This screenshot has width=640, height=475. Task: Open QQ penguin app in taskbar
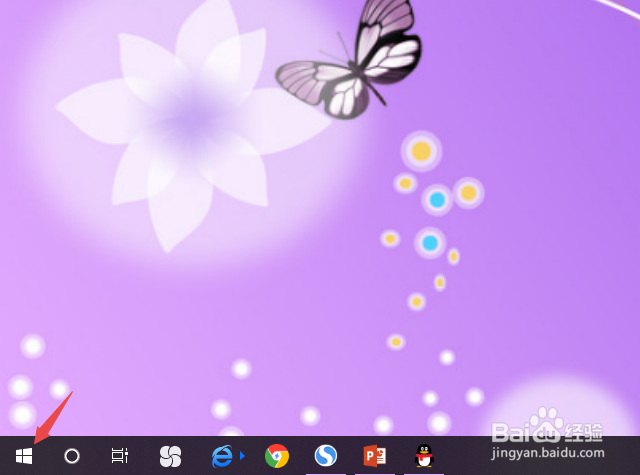point(424,455)
